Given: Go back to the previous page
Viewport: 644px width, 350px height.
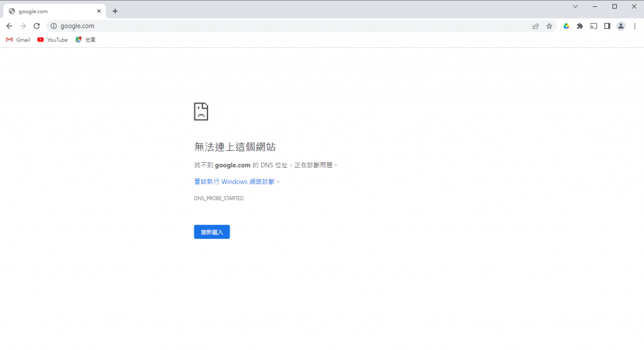Looking at the screenshot, I should (x=9, y=26).
